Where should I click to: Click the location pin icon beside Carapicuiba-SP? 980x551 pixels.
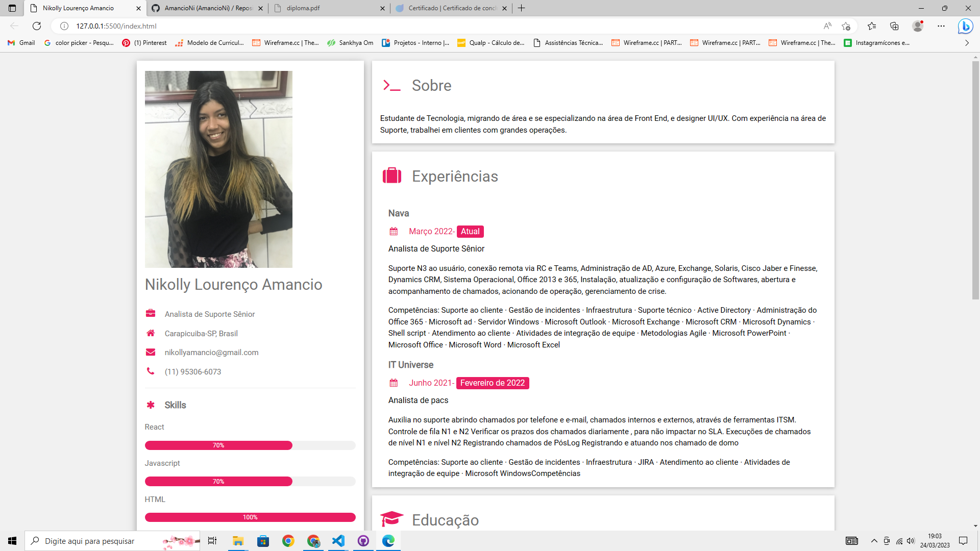[151, 333]
